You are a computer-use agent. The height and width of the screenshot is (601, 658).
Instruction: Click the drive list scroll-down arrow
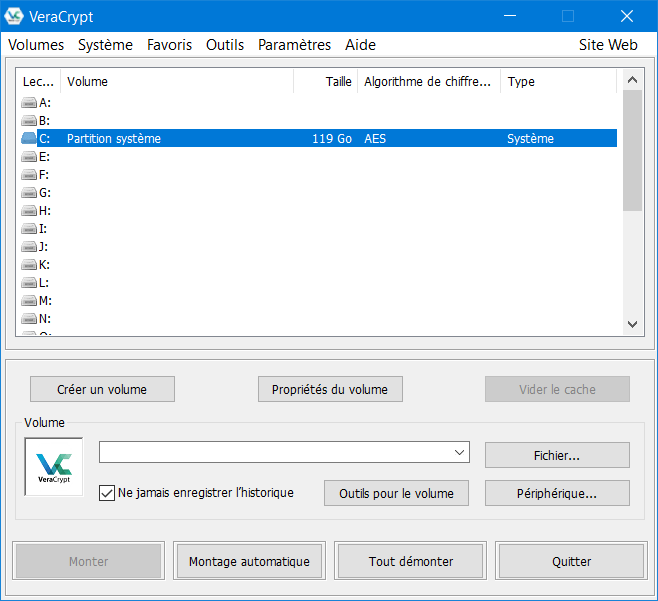click(x=632, y=324)
